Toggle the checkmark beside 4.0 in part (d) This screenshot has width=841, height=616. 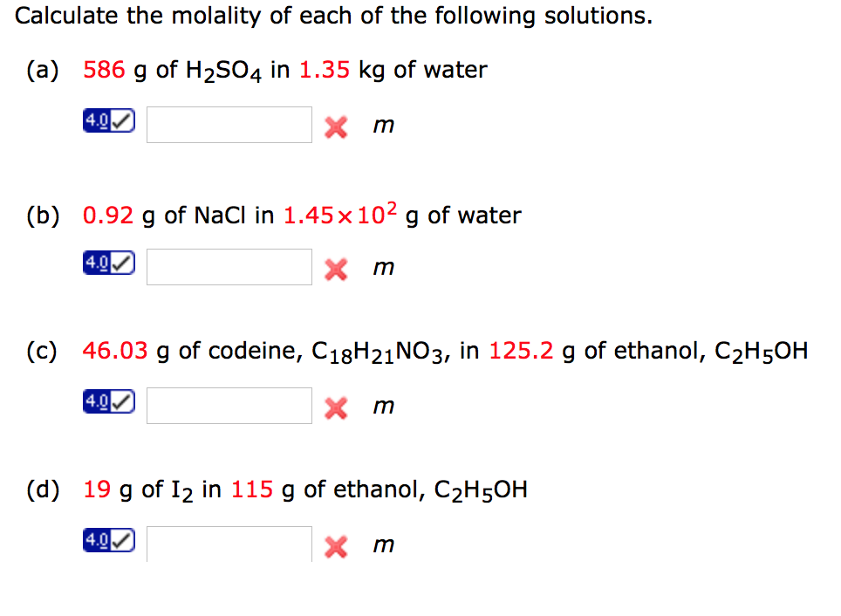click(x=120, y=539)
